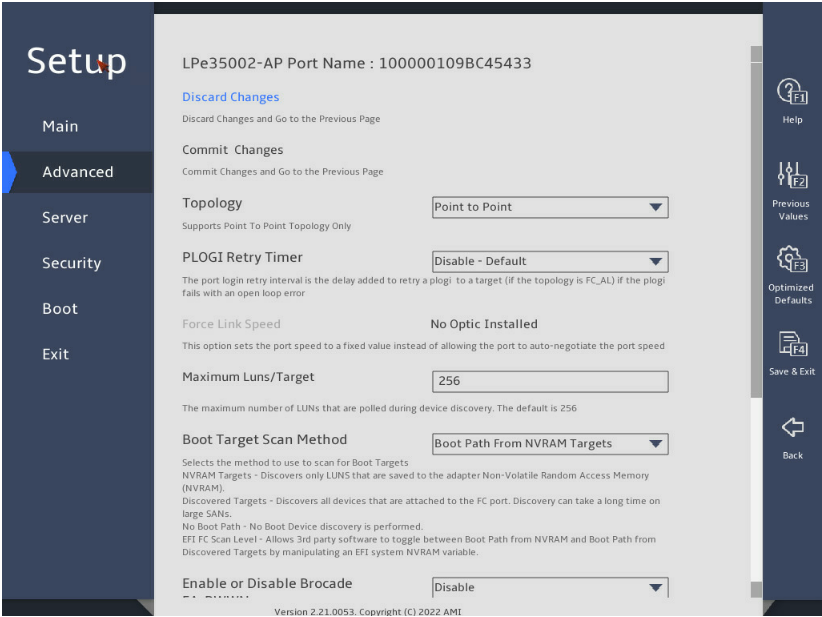Select the Advanced menu section
The width and height of the screenshot is (822, 617).
click(78, 172)
